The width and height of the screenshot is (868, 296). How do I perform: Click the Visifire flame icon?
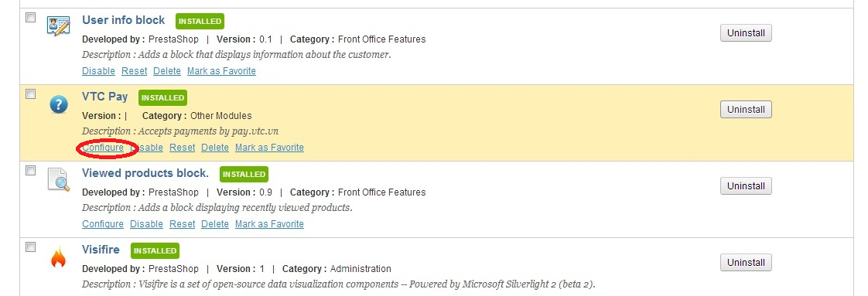pyautogui.click(x=58, y=257)
